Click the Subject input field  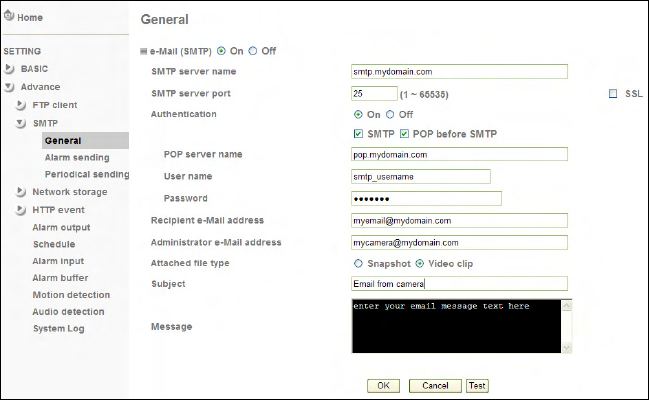point(459,284)
